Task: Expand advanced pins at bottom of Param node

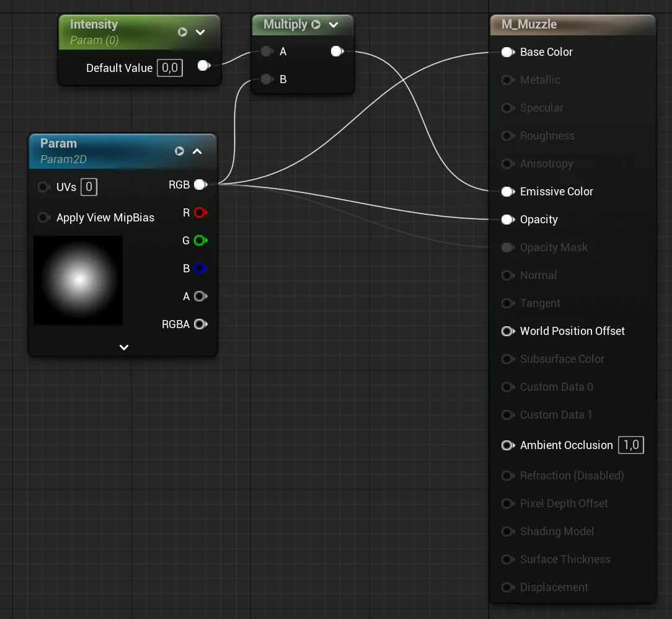Action: point(124,347)
